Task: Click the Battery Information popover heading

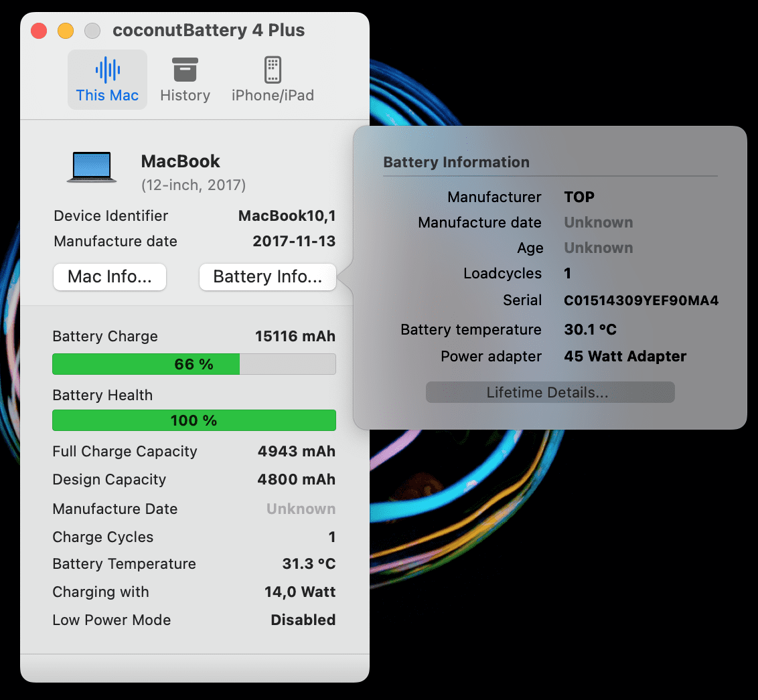Action: (x=457, y=163)
